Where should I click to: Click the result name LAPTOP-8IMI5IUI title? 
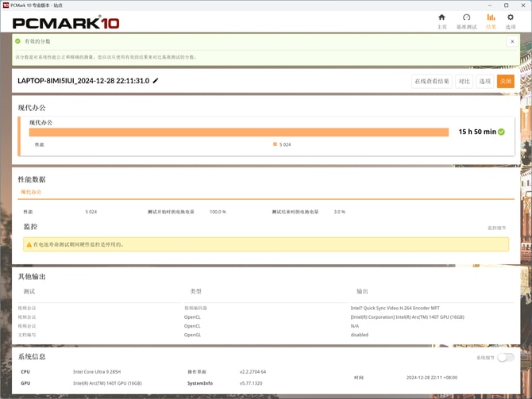click(x=83, y=81)
